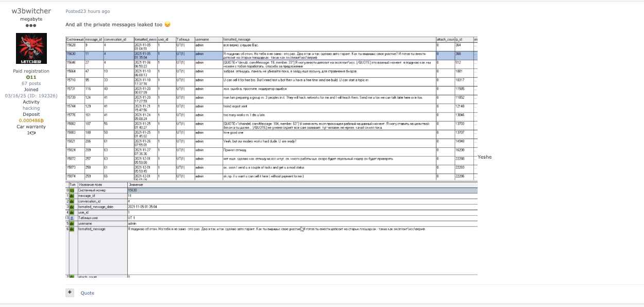The height and width of the screenshot is (307, 644).
Task: Click abc icon beside formatted_message detail field
Action: pos(72,229)
